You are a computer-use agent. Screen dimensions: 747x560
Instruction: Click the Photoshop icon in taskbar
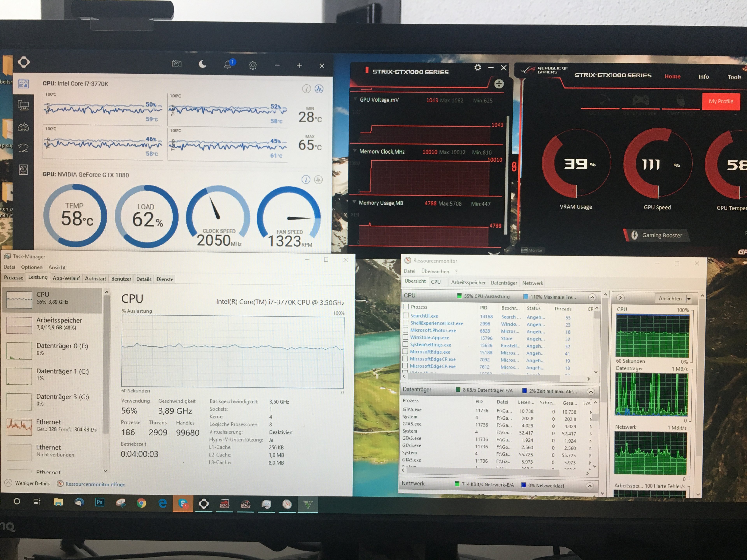[100, 502]
